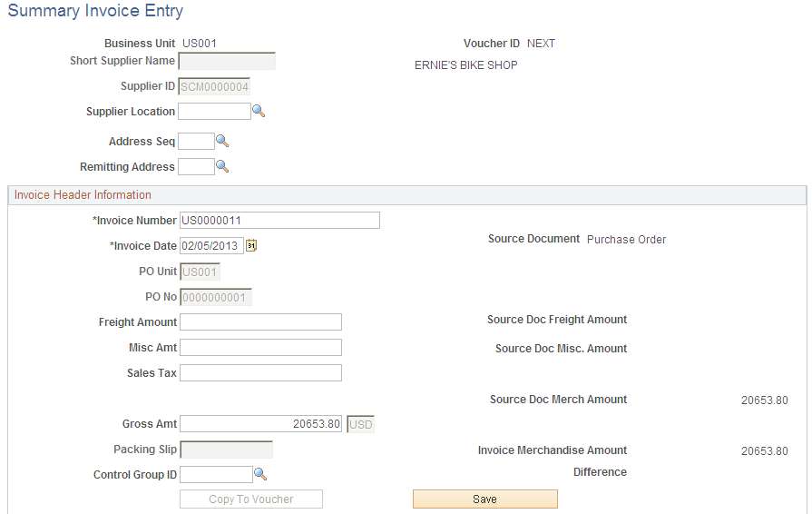The image size is (812, 514).
Task: Click the USD currency field
Action: click(x=360, y=424)
